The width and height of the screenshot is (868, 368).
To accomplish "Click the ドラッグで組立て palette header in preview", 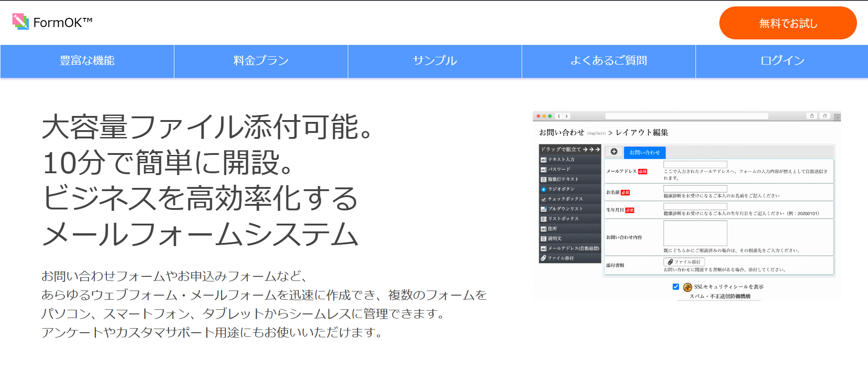I will tap(570, 149).
